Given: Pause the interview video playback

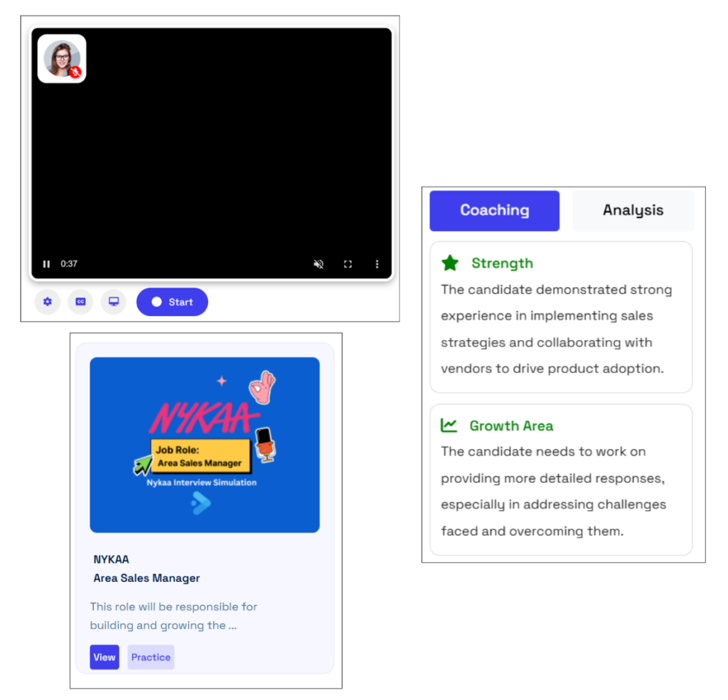Looking at the screenshot, I should 46,264.
